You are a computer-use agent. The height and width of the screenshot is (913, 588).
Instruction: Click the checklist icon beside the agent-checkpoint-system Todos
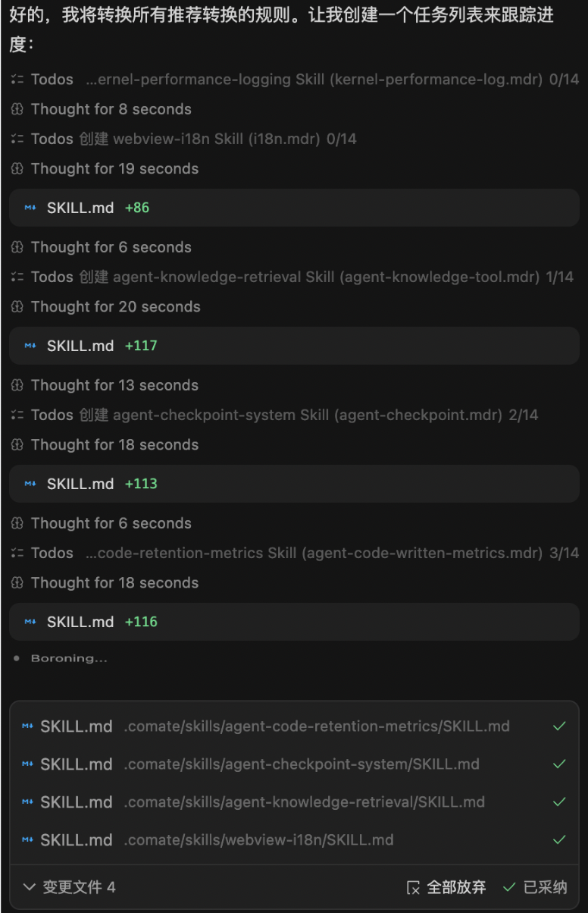click(17, 415)
